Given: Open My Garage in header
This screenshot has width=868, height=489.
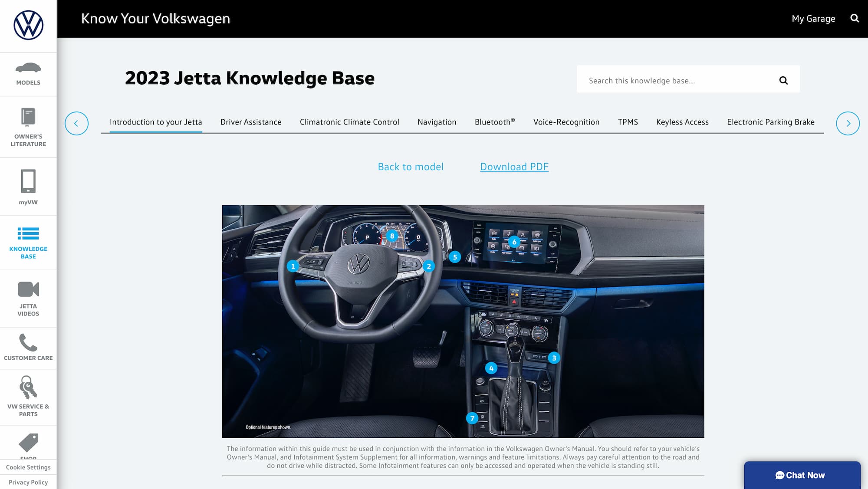Looking at the screenshot, I should (813, 19).
